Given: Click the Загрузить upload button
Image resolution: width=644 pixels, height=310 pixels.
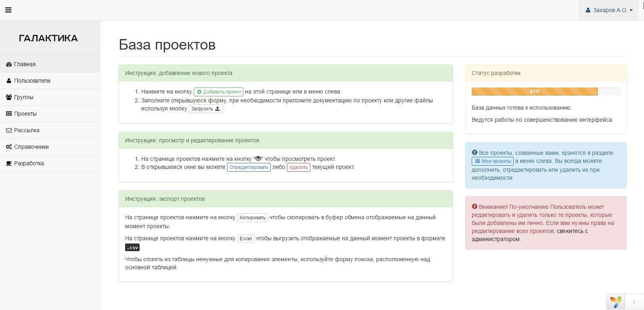Looking at the screenshot, I should (206, 109).
